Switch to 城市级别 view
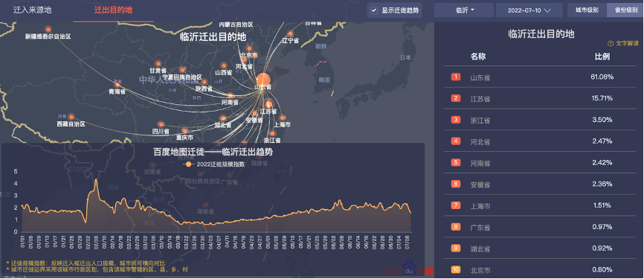Viewport: 644px width, 279px height. pyautogui.click(x=587, y=10)
